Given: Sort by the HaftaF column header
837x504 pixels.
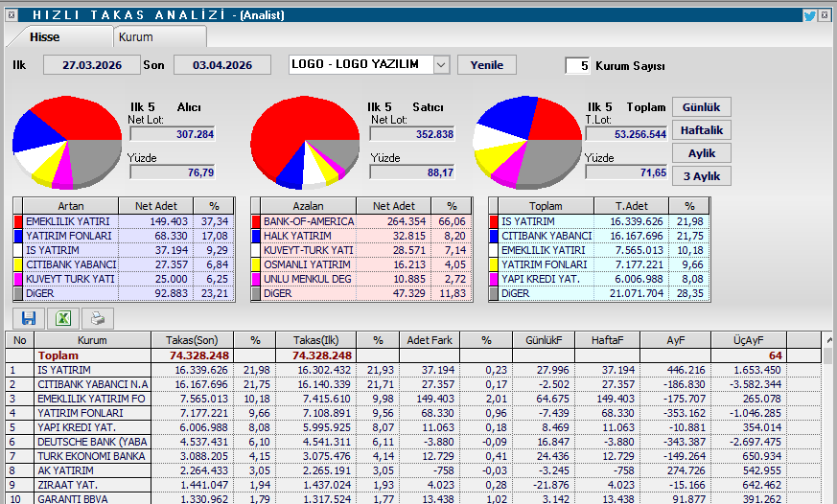Looking at the screenshot, I should (x=608, y=340).
